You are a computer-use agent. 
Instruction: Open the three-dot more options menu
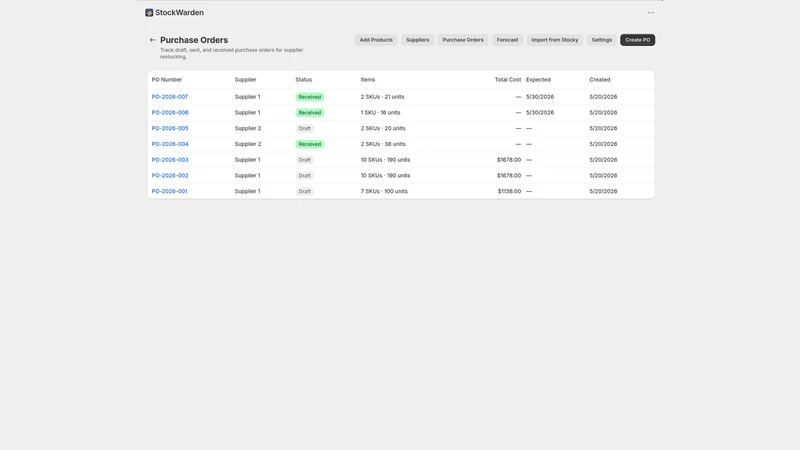[651, 13]
